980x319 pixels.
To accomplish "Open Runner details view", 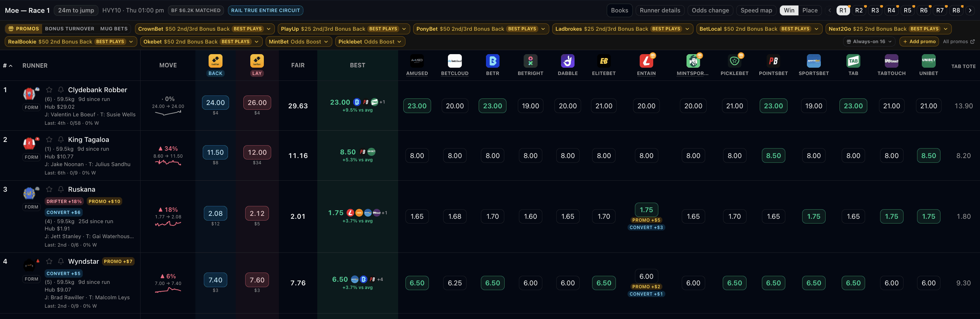I will pos(660,10).
